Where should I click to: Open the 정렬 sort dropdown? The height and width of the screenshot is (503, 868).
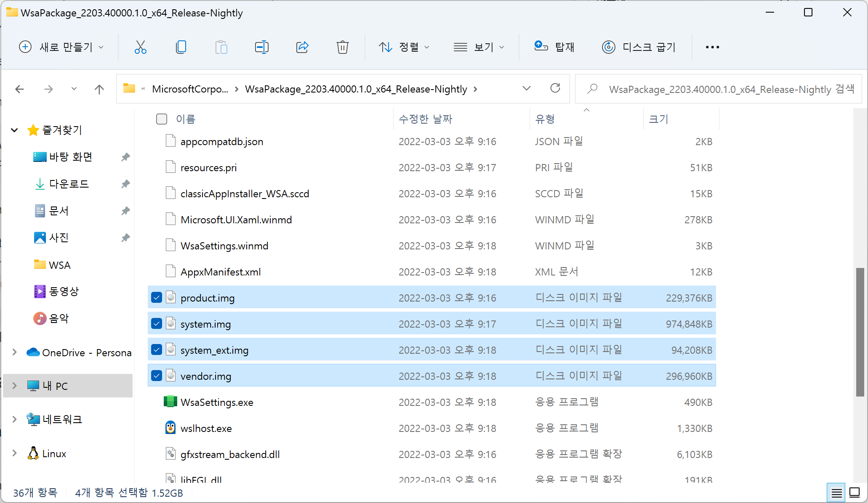tap(404, 47)
